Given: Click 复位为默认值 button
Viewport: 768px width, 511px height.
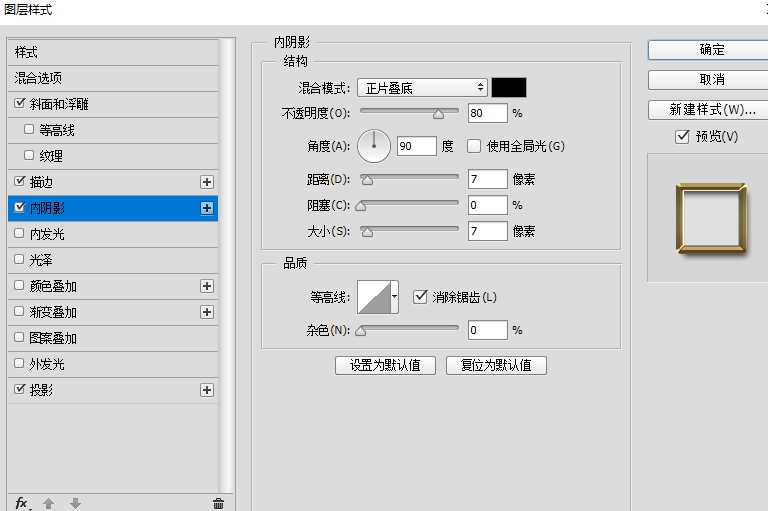Looking at the screenshot, I should pos(496,365).
